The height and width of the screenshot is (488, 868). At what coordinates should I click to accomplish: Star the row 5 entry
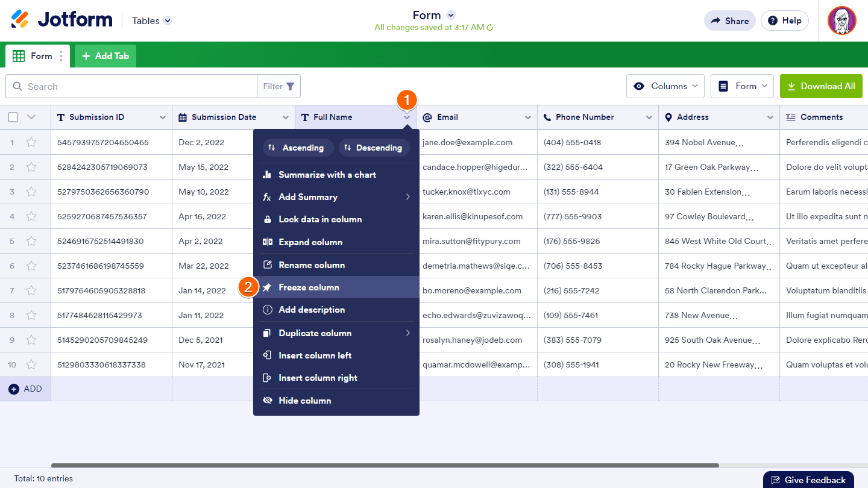(31, 242)
